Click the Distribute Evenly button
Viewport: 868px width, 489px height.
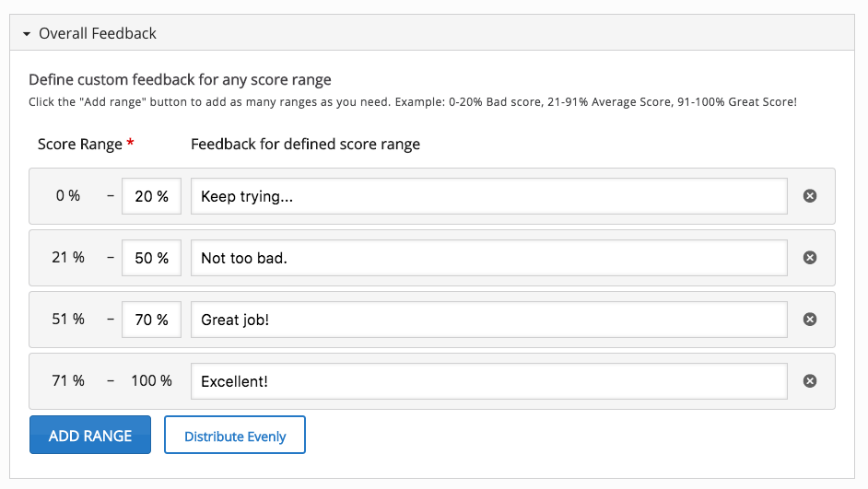click(235, 435)
